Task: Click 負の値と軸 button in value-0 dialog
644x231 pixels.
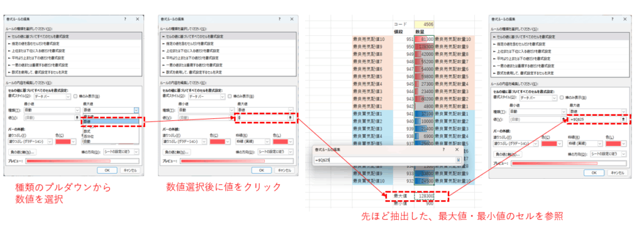Action: pos(177,152)
